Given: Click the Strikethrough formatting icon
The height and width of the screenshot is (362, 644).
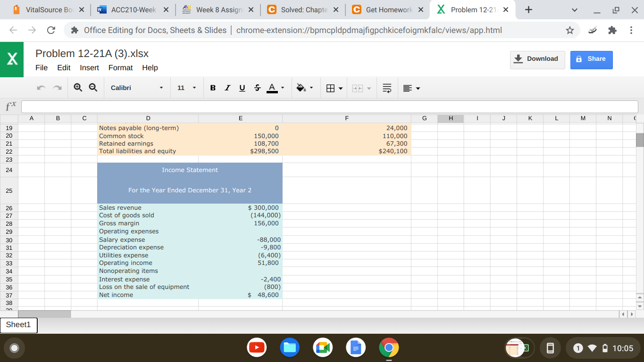Looking at the screenshot, I should click(x=257, y=88).
